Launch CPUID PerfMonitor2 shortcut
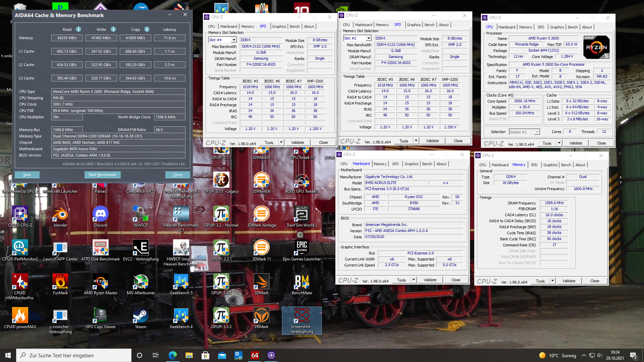The image size is (644, 362). pos(20,250)
